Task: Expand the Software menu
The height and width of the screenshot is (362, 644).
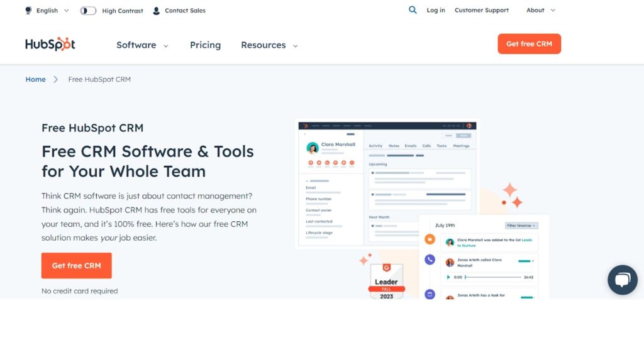Action: tap(142, 45)
